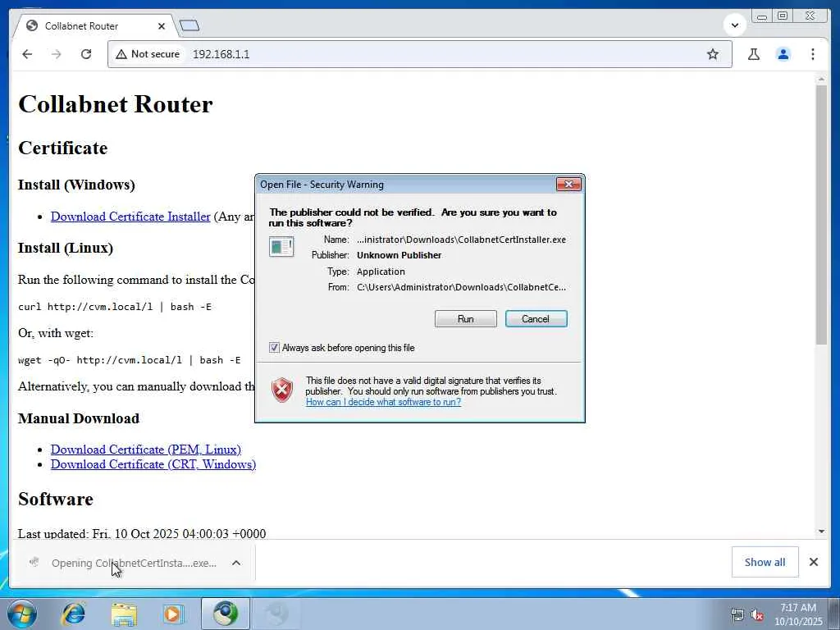The width and height of the screenshot is (840, 630).
Task: Open Windows Media Player from taskbar
Action: [x=173, y=614]
